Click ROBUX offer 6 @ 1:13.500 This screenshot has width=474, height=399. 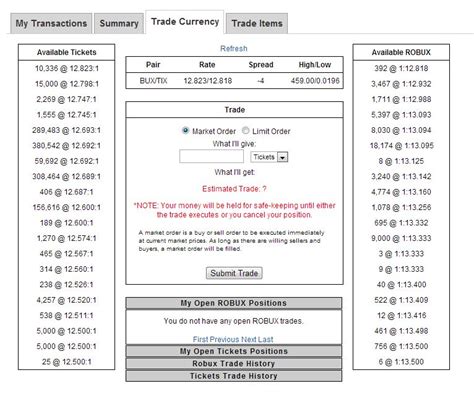401,362
